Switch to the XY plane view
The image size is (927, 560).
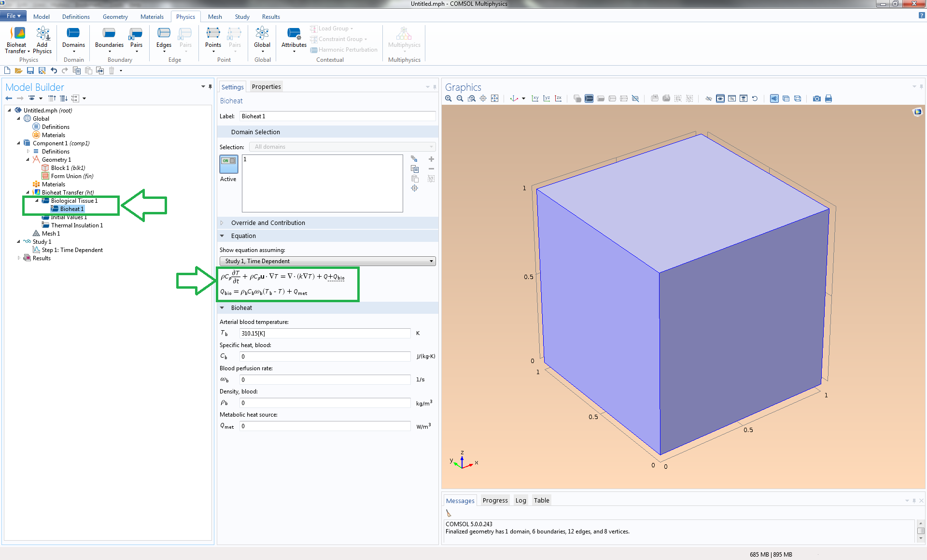[535, 98]
